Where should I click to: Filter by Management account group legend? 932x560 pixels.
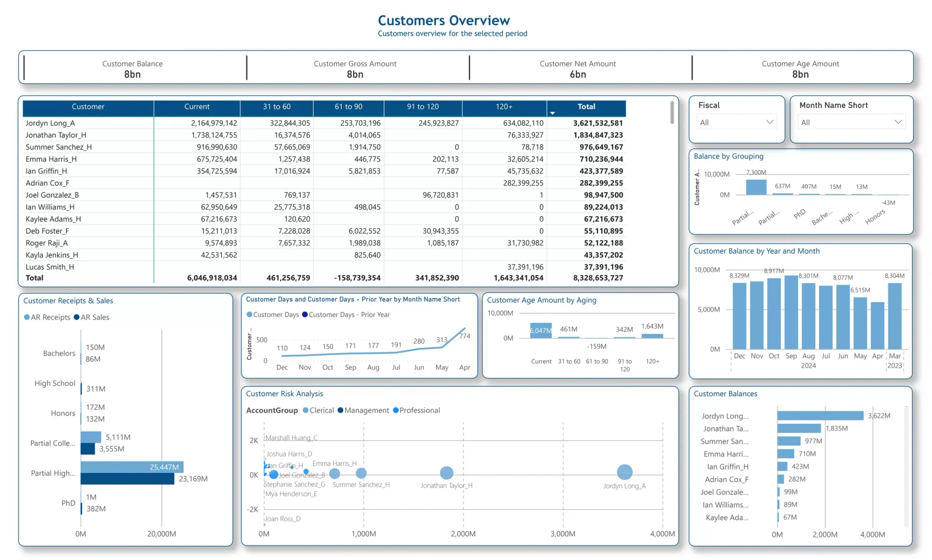click(x=340, y=410)
